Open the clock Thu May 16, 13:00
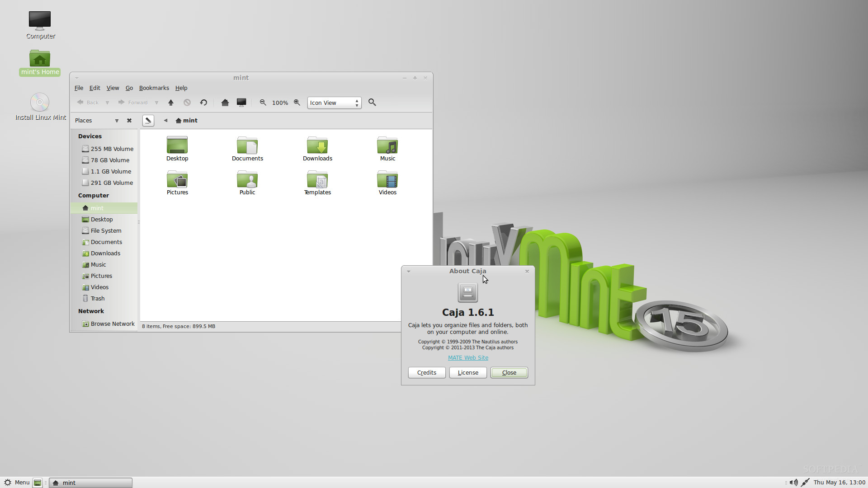Image resolution: width=868 pixels, height=488 pixels. point(840,483)
